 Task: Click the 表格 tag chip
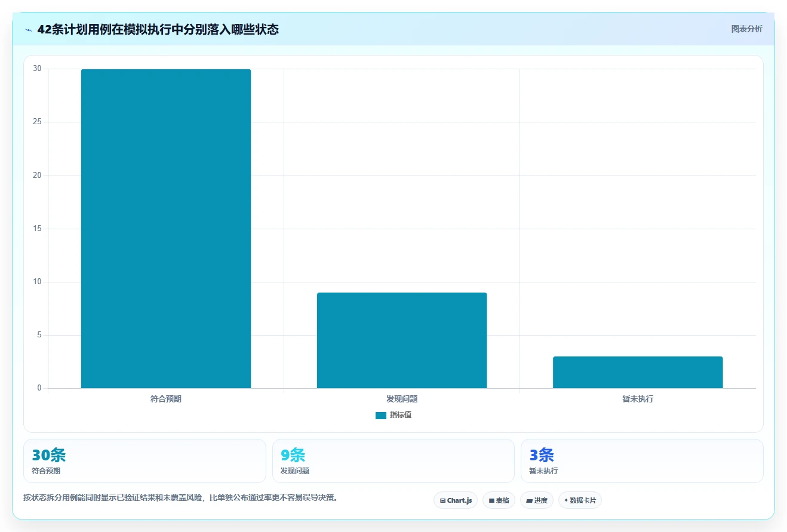(499, 500)
